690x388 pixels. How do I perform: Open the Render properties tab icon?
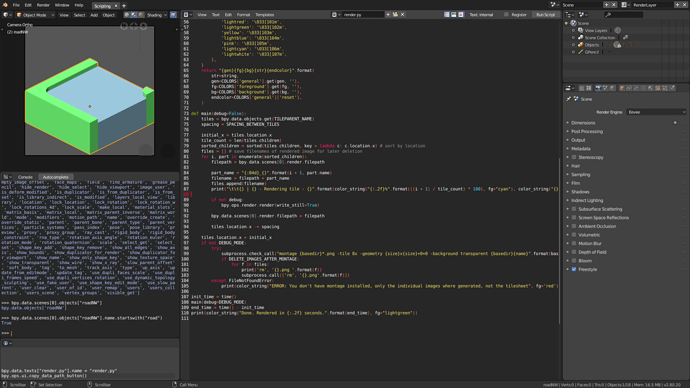598,88
